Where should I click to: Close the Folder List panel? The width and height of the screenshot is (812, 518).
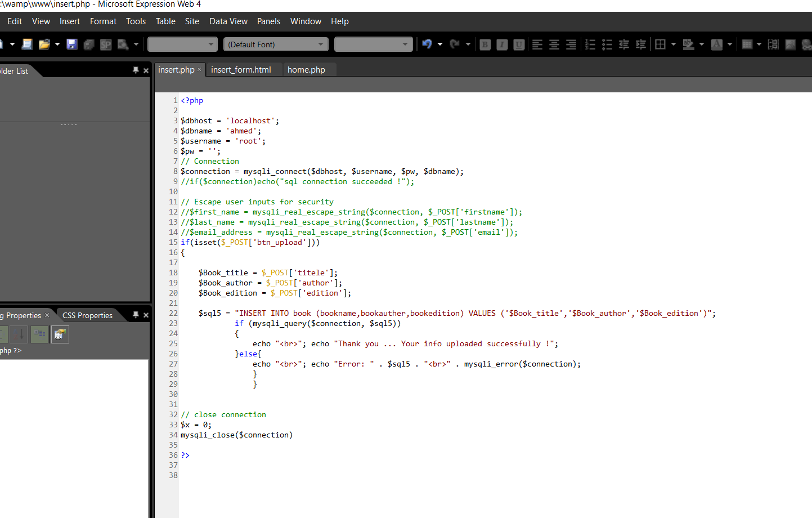(x=146, y=70)
